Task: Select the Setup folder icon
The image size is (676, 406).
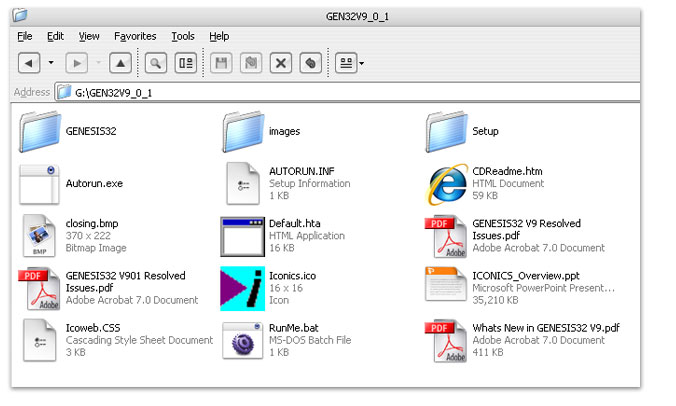Action: click(x=447, y=131)
